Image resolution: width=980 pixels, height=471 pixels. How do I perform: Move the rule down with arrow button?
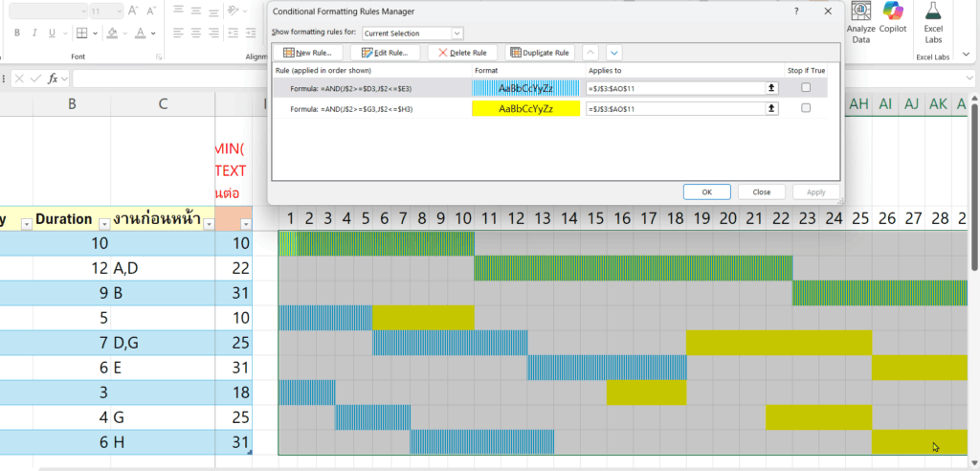[x=613, y=53]
